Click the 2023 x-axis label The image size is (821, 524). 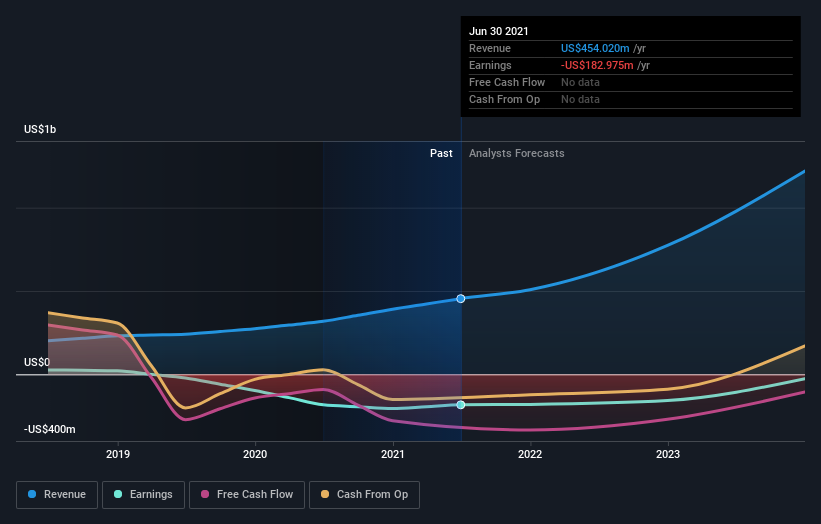[668, 454]
